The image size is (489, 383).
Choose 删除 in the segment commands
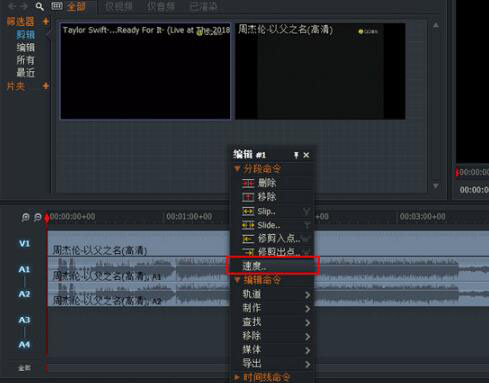272,183
